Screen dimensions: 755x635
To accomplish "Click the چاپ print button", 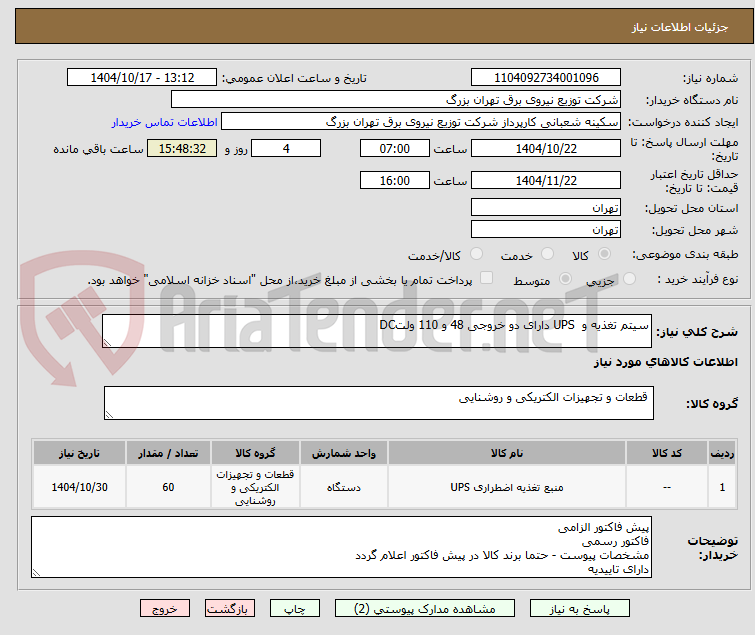I will click(x=295, y=609).
